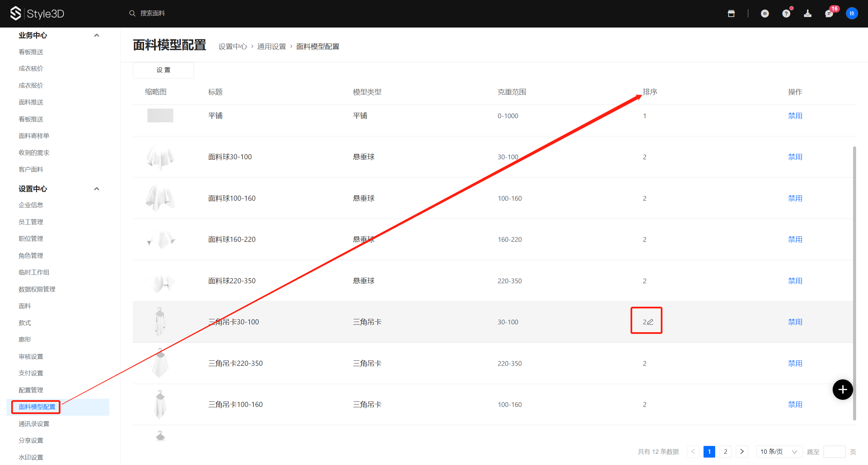Open the help question mark icon
The width and height of the screenshot is (868, 465).
pos(786,14)
